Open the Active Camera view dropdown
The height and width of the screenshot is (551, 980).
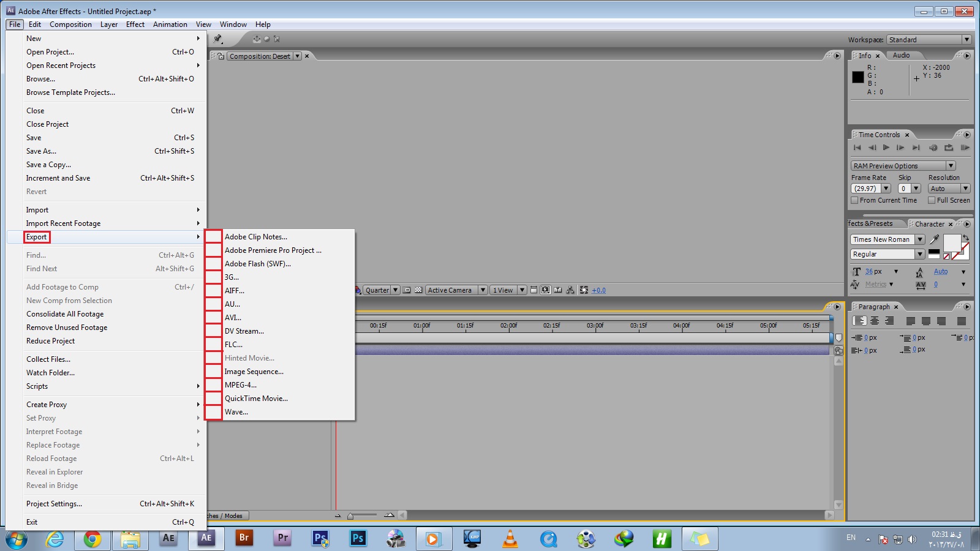point(456,290)
